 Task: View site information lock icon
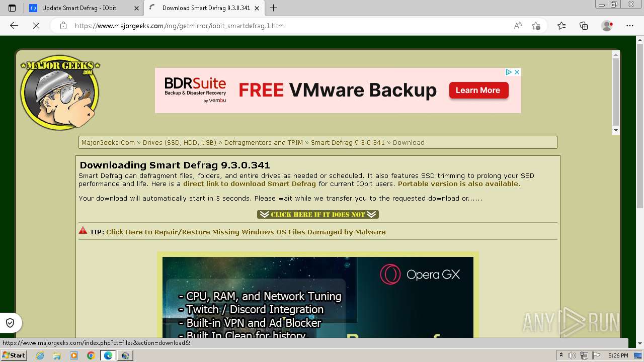point(63,26)
